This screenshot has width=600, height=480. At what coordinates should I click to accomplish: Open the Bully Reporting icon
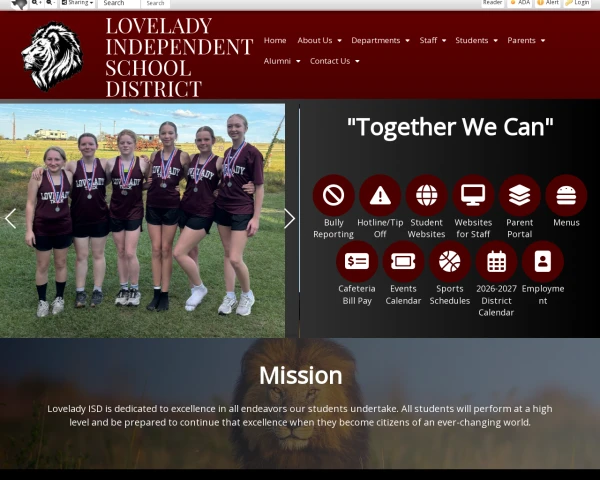(x=333, y=195)
